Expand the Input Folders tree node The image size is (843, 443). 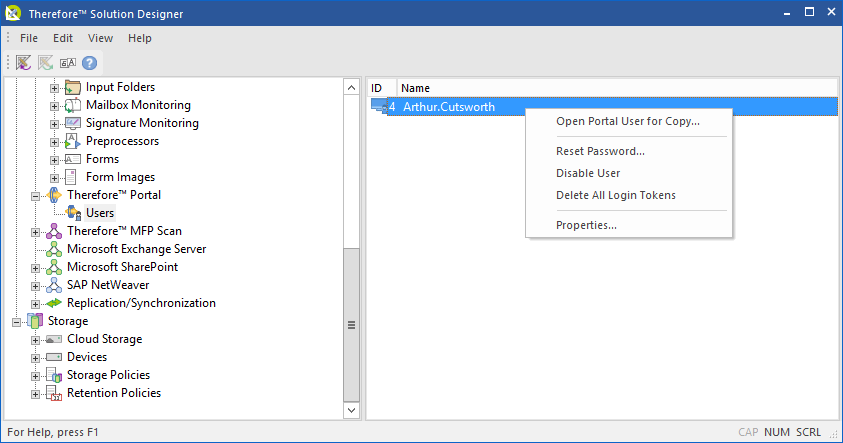pyautogui.click(x=55, y=87)
